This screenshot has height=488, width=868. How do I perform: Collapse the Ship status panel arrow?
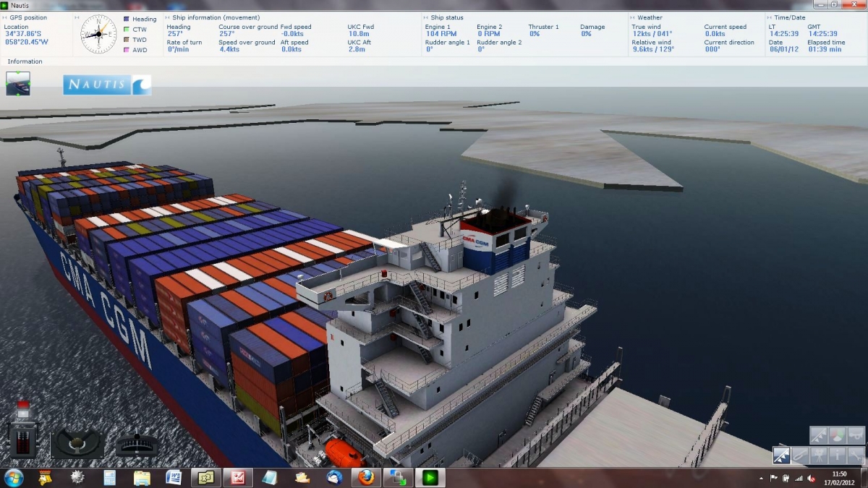[426, 17]
